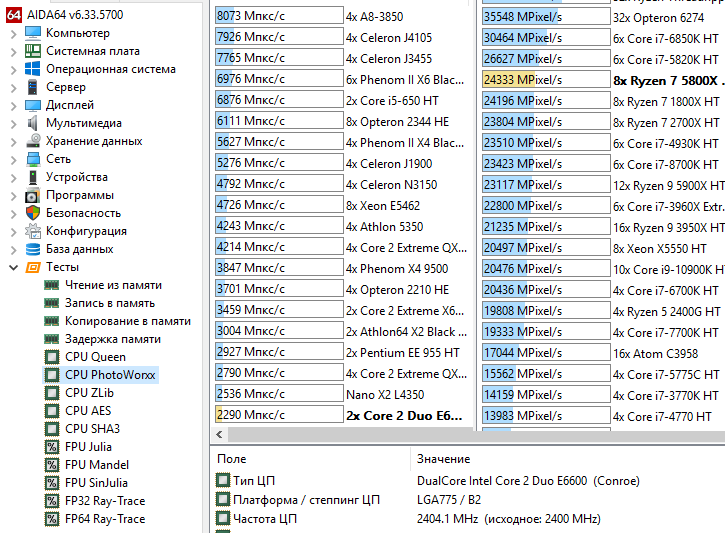Viewport: 725px width, 533px height.
Task: Select the 8073 Мпкс/с result bar
Action: [279, 16]
